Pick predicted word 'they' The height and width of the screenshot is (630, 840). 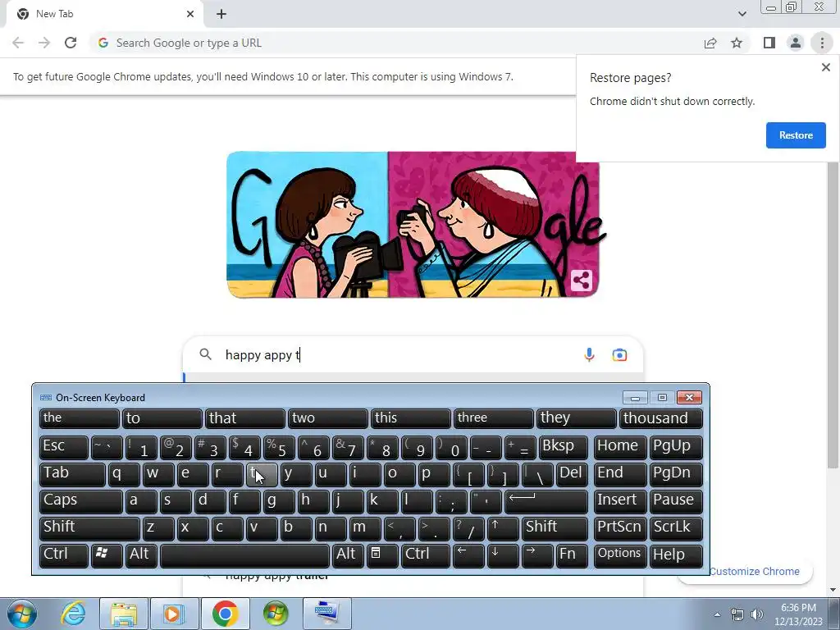(x=577, y=418)
